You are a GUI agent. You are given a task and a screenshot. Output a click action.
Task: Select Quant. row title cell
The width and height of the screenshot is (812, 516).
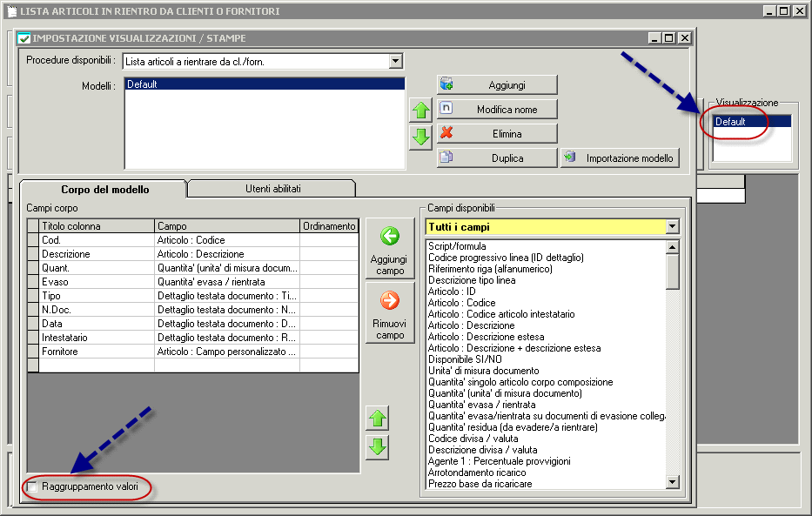(97, 268)
